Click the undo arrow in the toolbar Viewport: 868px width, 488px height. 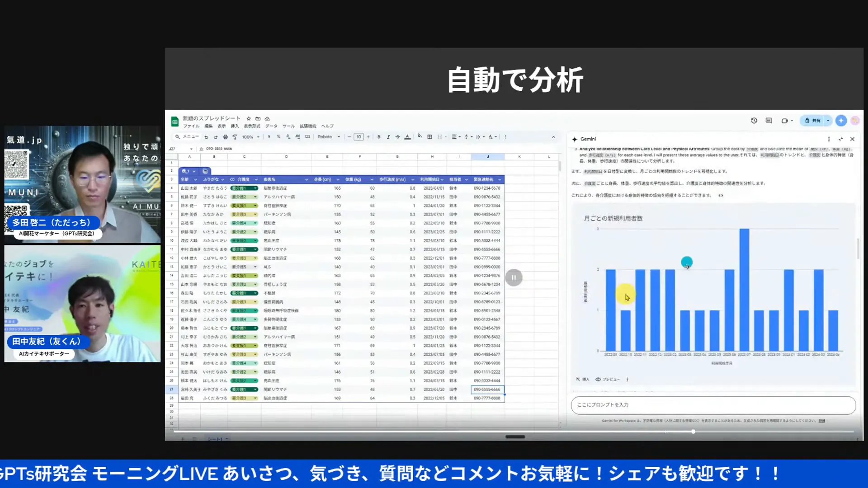point(206,137)
